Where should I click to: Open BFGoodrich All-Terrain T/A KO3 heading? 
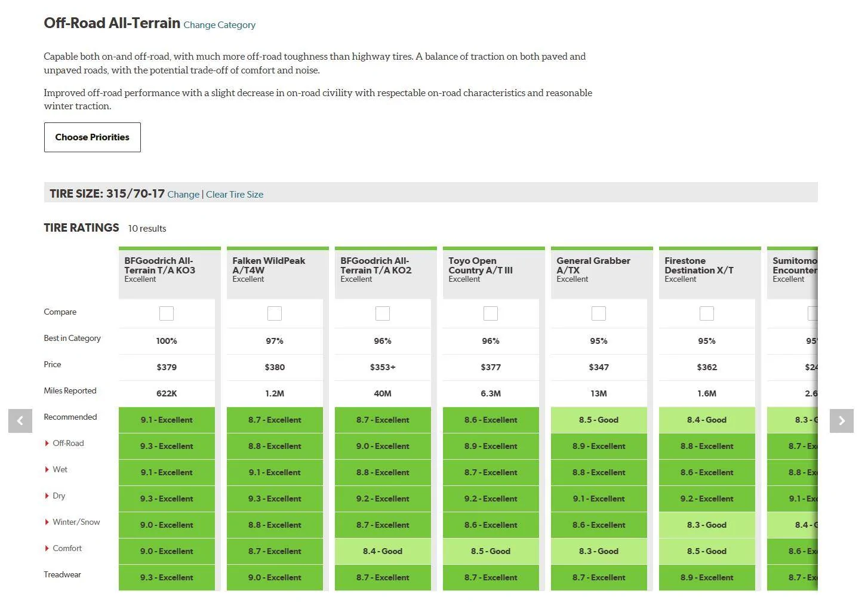(x=159, y=266)
